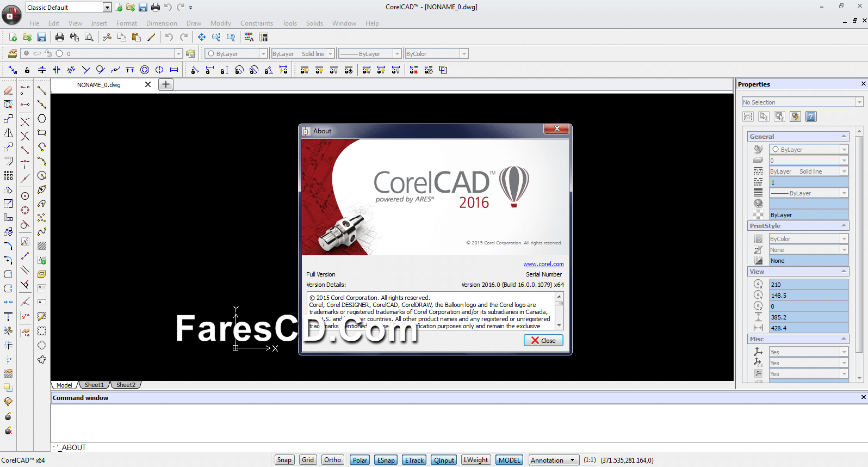Screen dimensions: 868x467
Task: Click the Paste clipboard icon
Action: 137,37
